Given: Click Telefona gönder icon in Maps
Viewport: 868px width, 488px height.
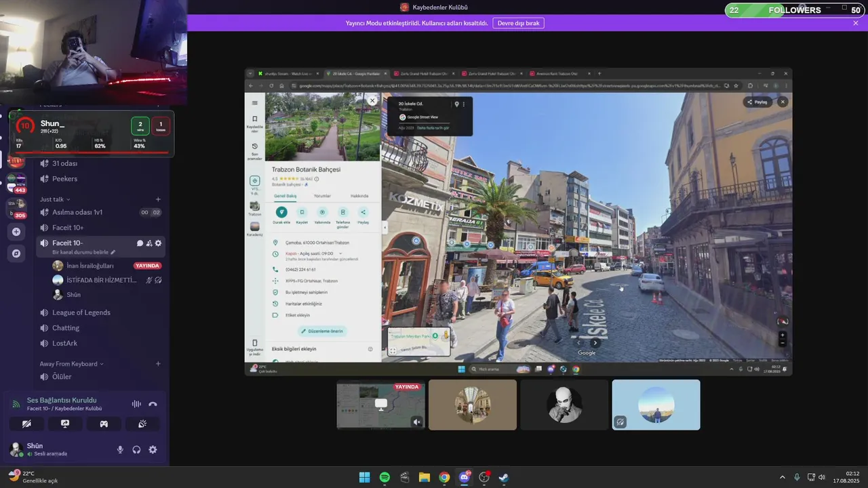Looking at the screenshot, I should point(342,212).
